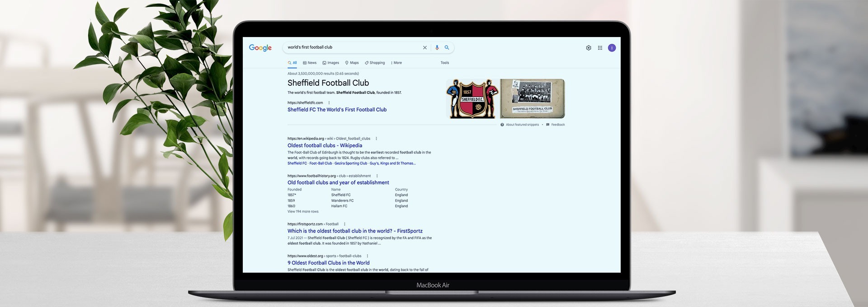
Task: Click the Sheffield Football Club snippet heading
Action: tap(328, 83)
